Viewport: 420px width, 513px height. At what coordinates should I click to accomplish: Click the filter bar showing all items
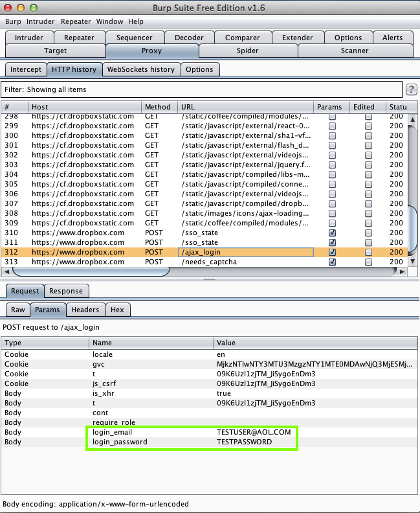click(202, 89)
